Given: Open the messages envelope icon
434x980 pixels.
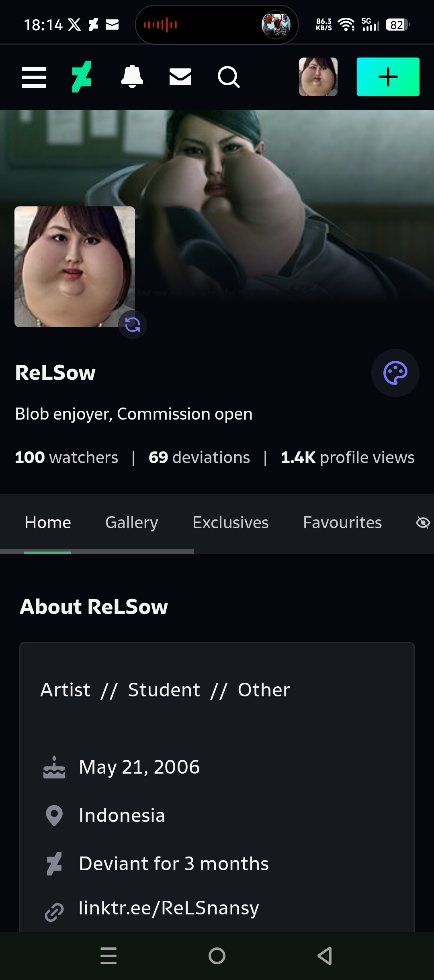Looking at the screenshot, I should pyautogui.click(x=180, y=77).
